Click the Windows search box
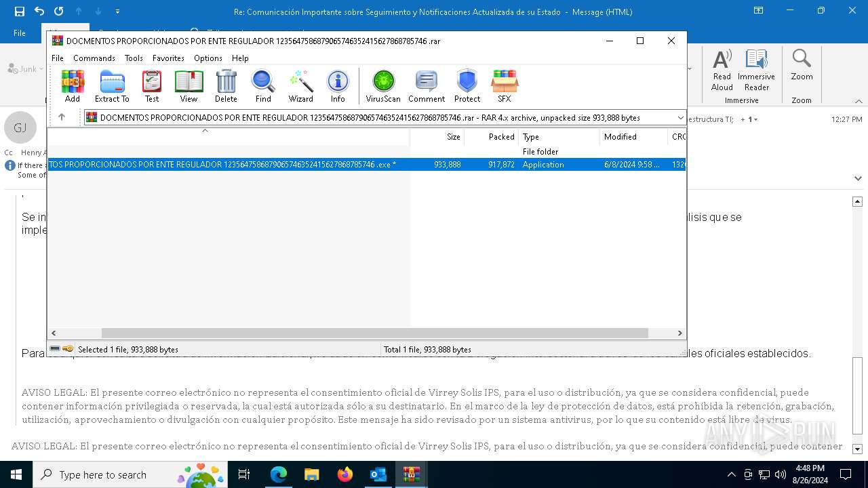 click(130, 474)
